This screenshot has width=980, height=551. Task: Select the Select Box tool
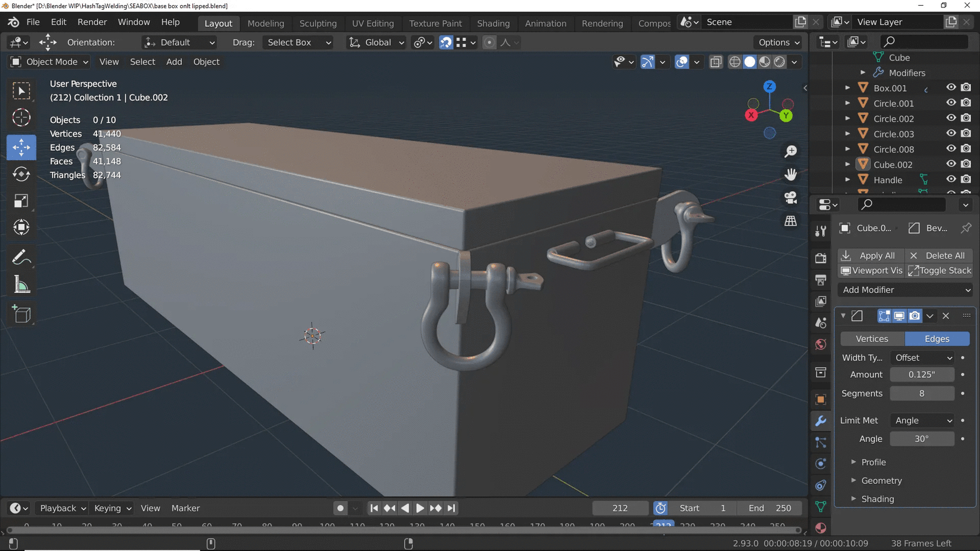[21, 91]
